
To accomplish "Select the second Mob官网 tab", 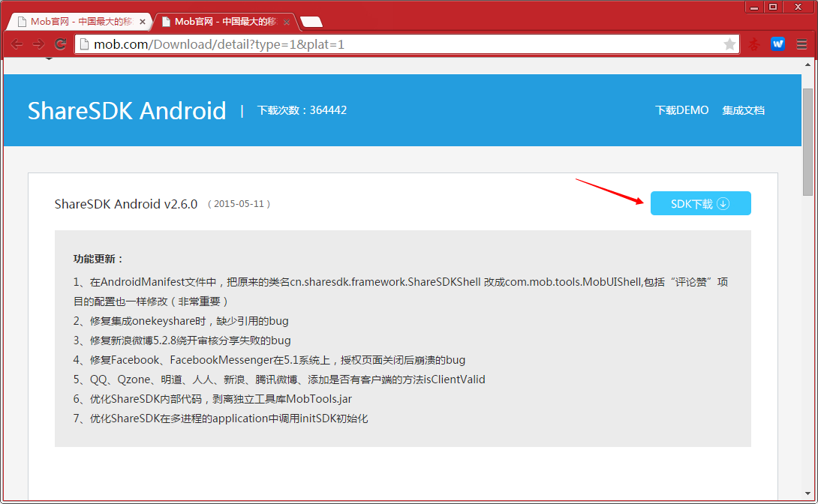I will pyautogui.click(x=224, y=21).
